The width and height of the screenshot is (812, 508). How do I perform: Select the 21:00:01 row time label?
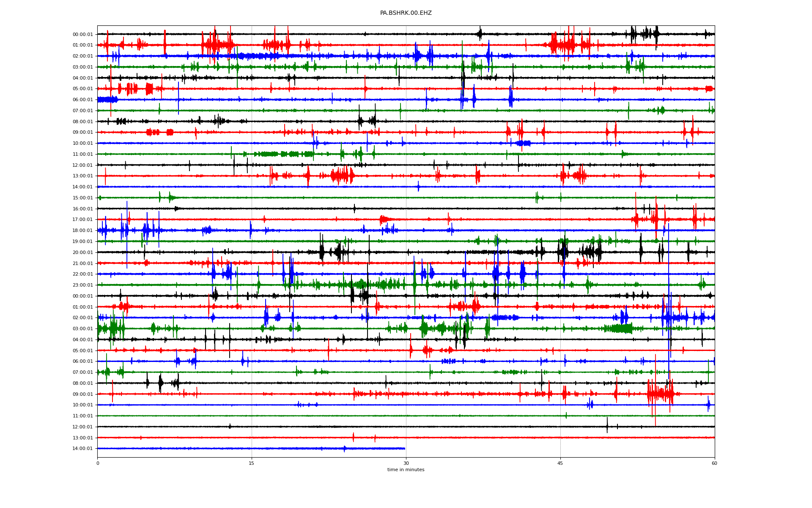coord(82,263)
